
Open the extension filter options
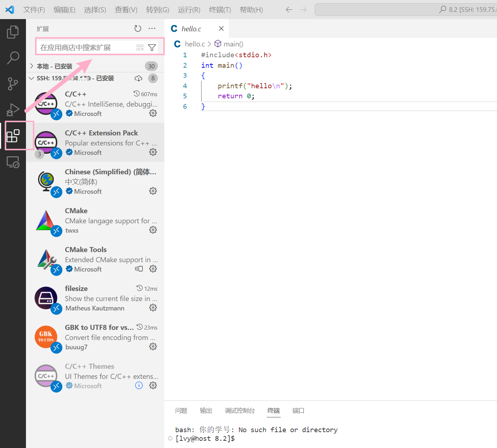[x=152, y=48]
